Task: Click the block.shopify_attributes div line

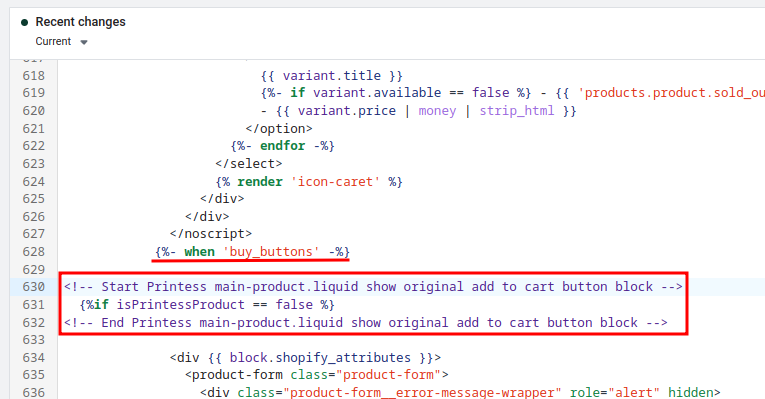Action: (305, 358)
